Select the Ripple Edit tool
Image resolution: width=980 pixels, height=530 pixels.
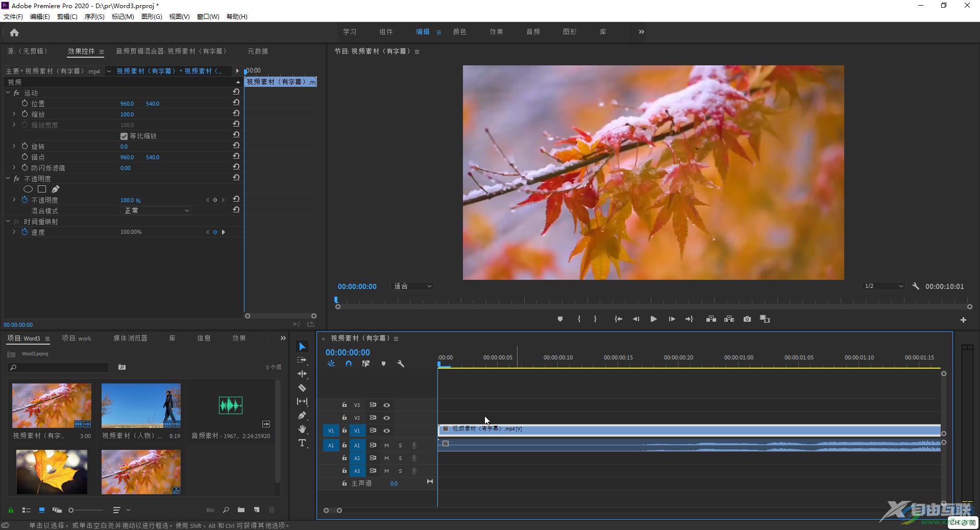point(302,374)
